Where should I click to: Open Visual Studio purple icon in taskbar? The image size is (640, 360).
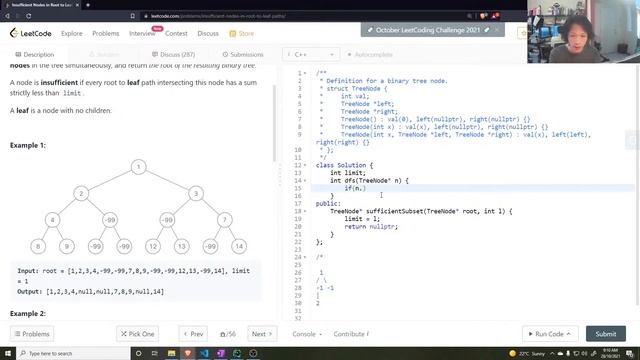tap(220, 353)
